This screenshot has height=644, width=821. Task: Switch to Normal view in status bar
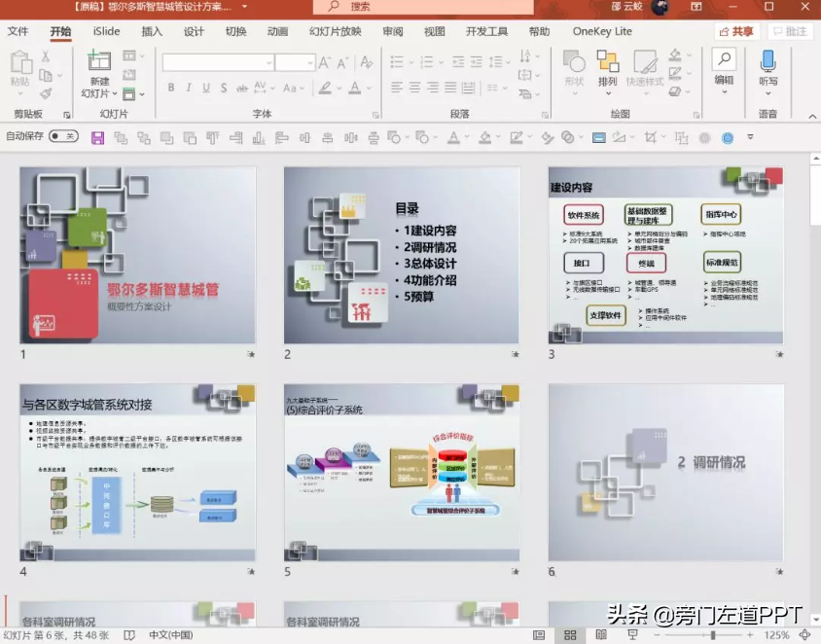click(x=539, y=635)
